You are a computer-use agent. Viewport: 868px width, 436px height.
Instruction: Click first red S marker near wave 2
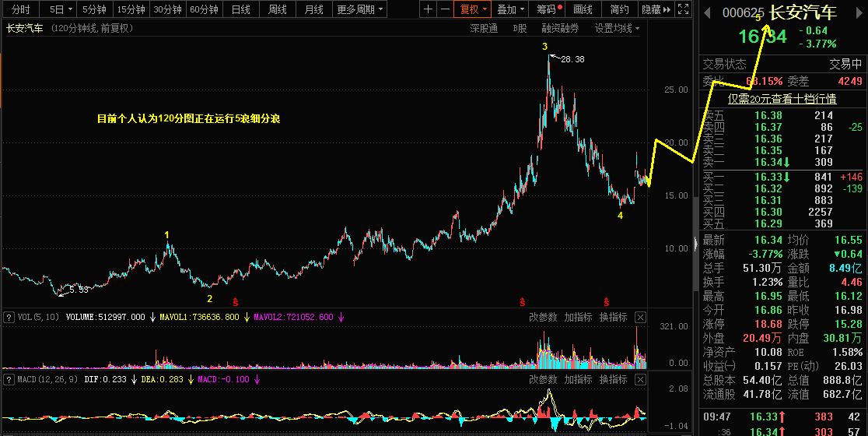tap(235, 302)
